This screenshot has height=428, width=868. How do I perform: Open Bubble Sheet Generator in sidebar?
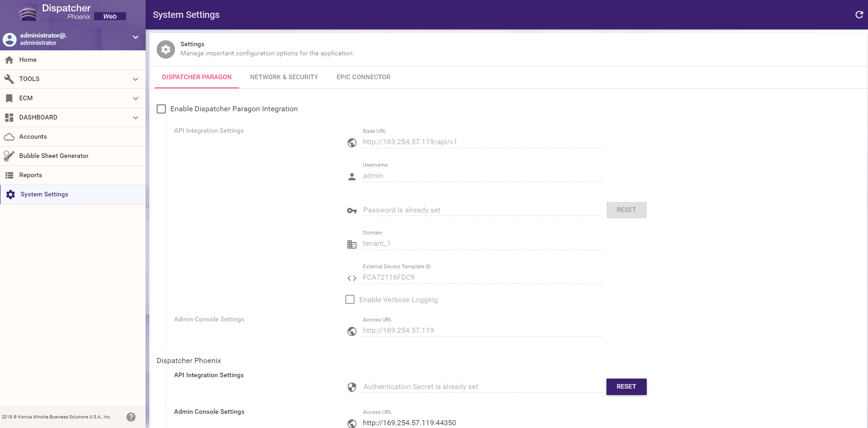point(73,156)
